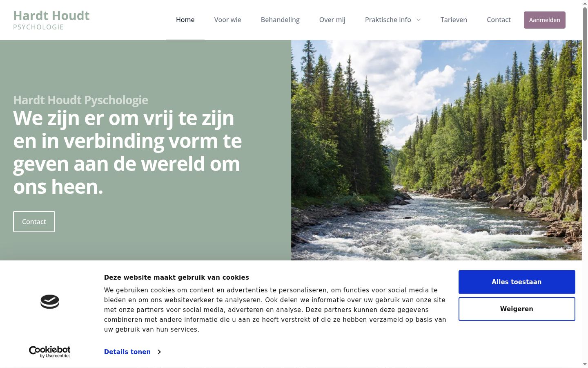The image size is (588, 368).
Task: Open the Home menu item
Action: (x=185, y=20)
